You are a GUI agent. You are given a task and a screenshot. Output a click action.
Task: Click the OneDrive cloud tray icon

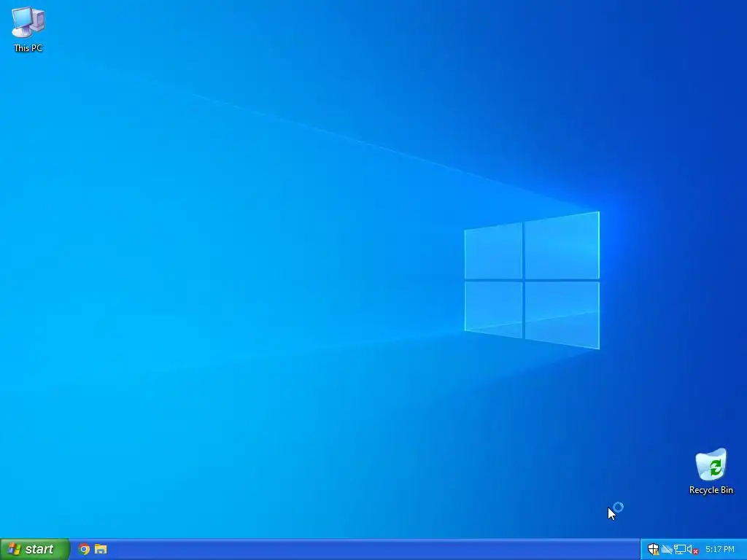pyautogui.click(x=667, y=550)
